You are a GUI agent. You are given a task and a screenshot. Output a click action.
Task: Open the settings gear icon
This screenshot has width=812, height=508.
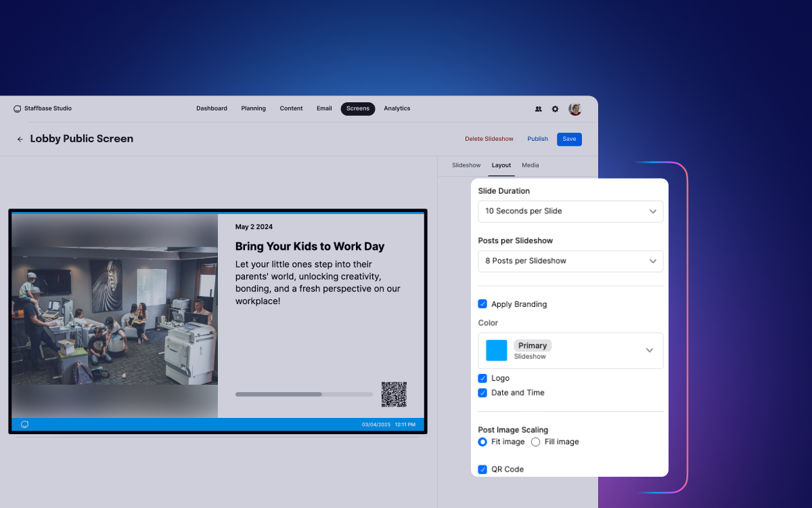click(556, 109)
